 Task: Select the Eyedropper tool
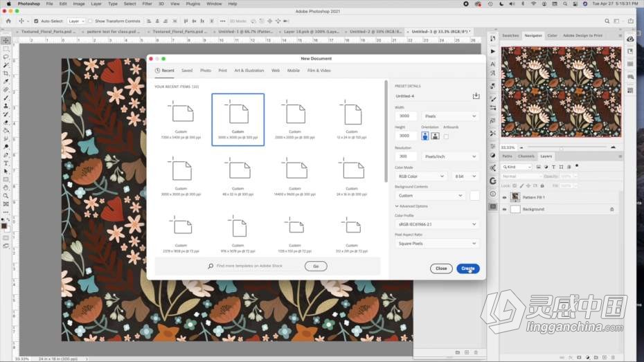tap(6, 82)
